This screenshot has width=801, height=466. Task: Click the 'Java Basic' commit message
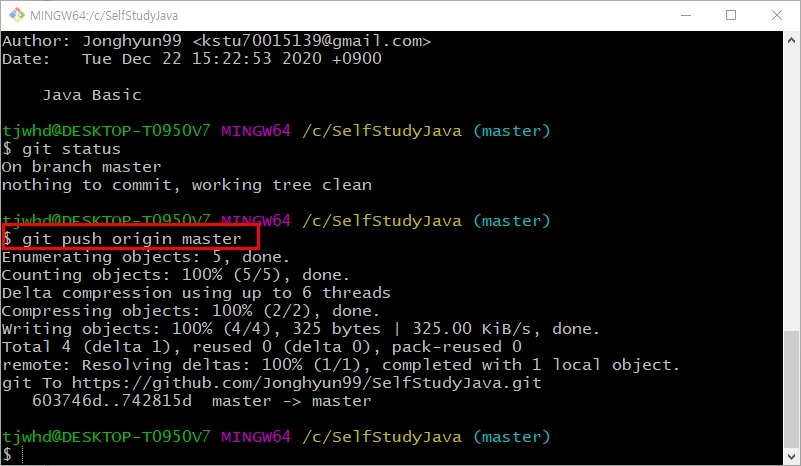click(92, 95)
